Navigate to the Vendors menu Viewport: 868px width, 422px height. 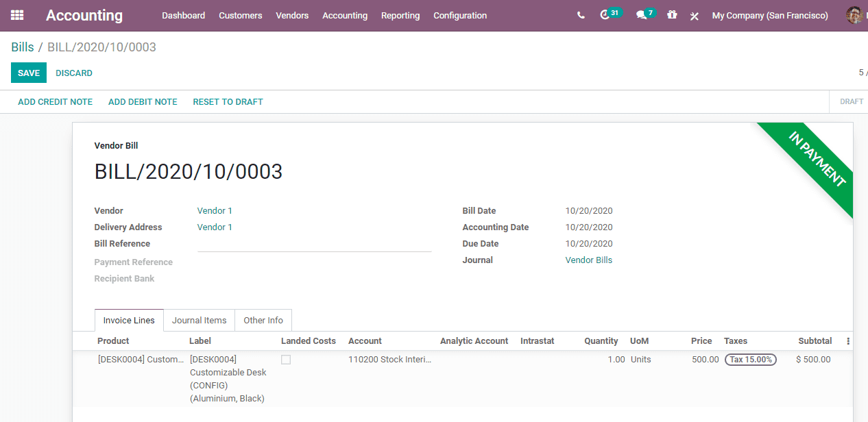292,15
